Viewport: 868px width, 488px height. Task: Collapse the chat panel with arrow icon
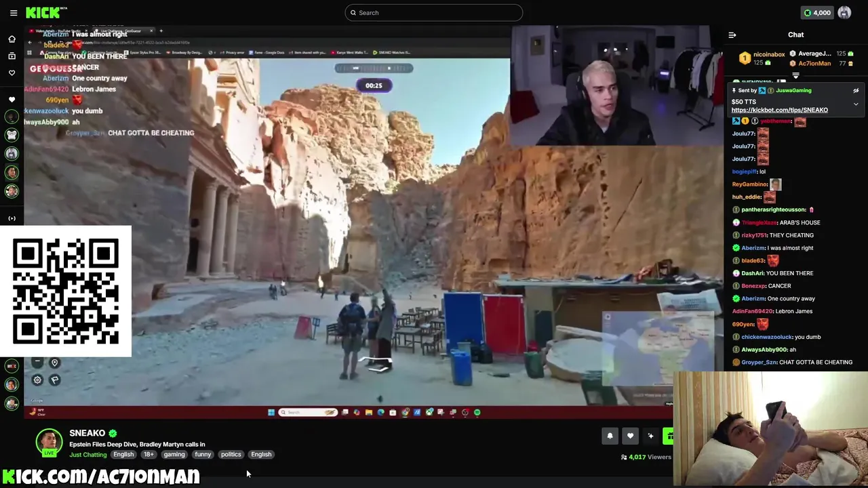point(732,35)
